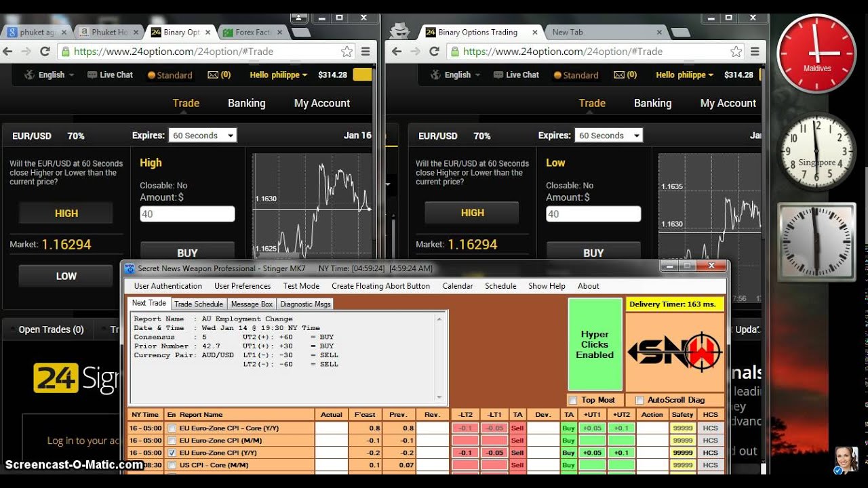Image resolution: width=868 pixels, height=488 pixels.
Task: Open User Authentication menu
Action: click(x=168, y=286)
